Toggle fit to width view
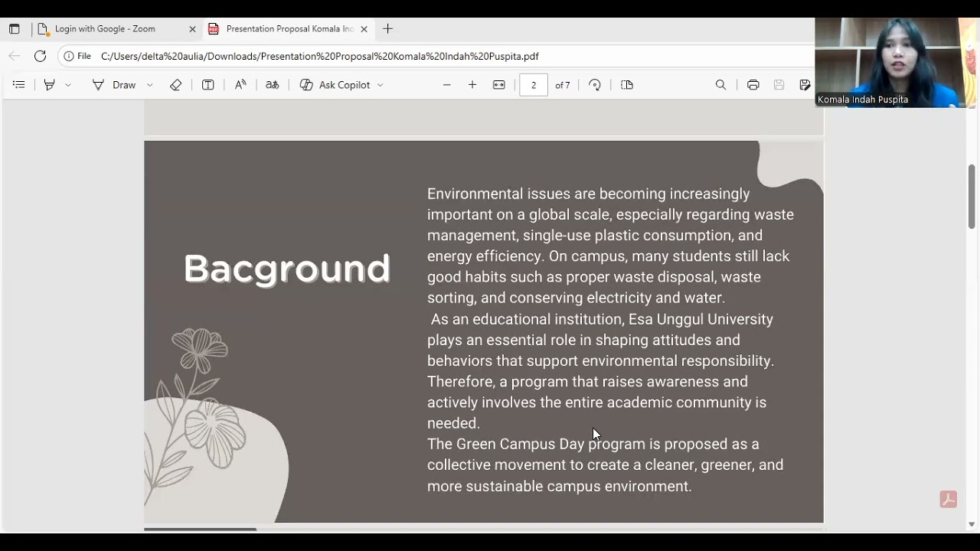 coord(499,85)
